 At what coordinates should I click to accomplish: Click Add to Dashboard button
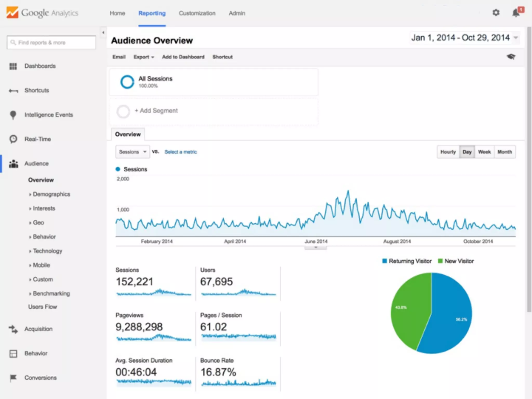point(183,57)
